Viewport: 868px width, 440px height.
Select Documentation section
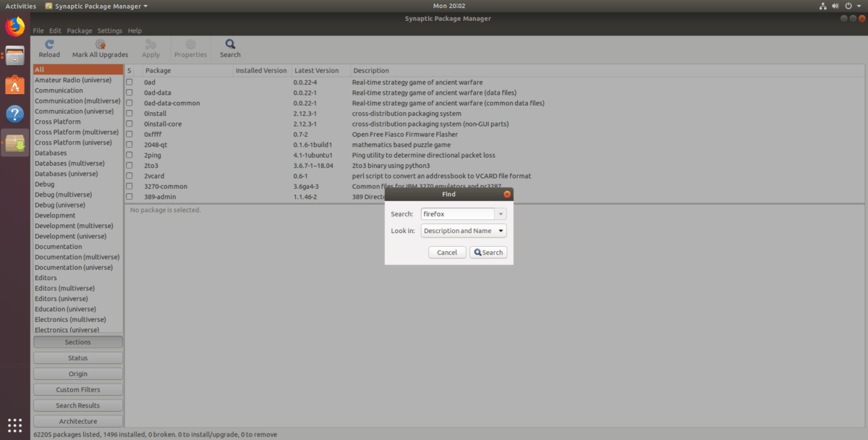(78, 247)
